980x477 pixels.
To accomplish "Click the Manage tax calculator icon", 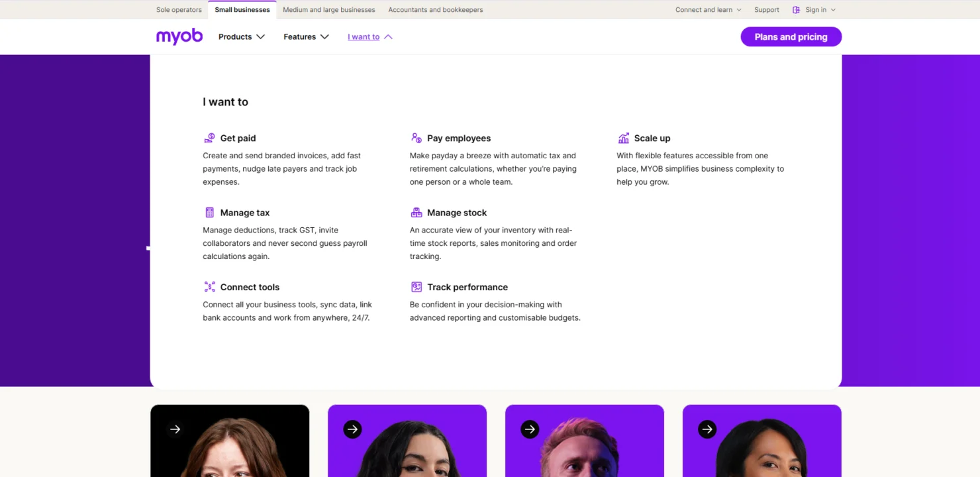I will click(x=210, y=212).
